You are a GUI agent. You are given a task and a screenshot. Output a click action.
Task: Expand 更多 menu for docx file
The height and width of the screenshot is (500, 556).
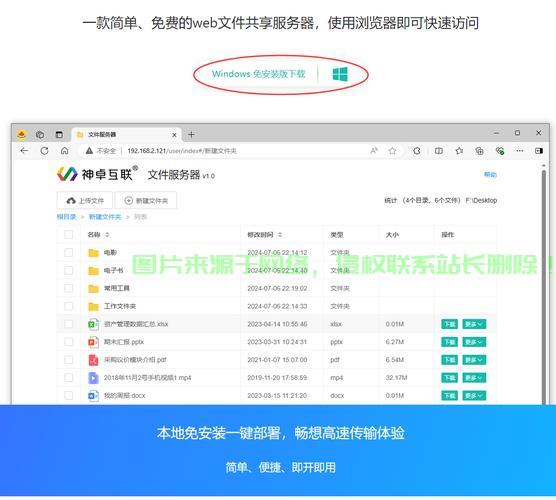474,395
